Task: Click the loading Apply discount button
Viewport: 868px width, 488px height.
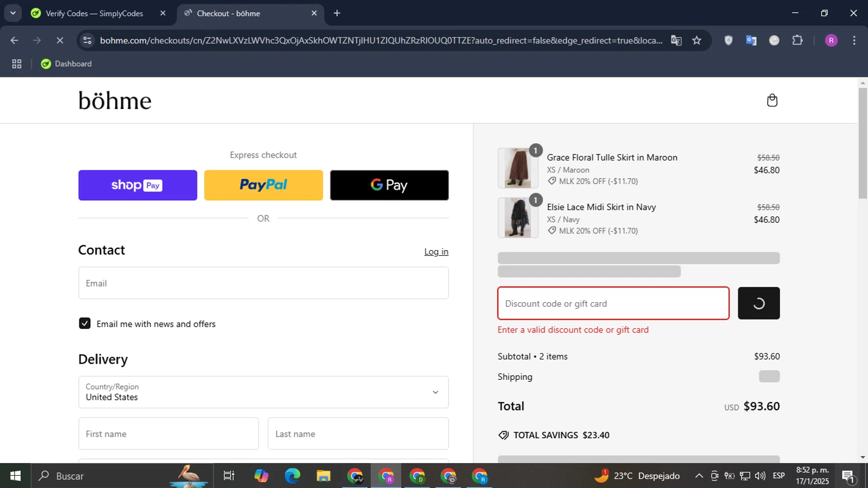Action: (759, 303)
